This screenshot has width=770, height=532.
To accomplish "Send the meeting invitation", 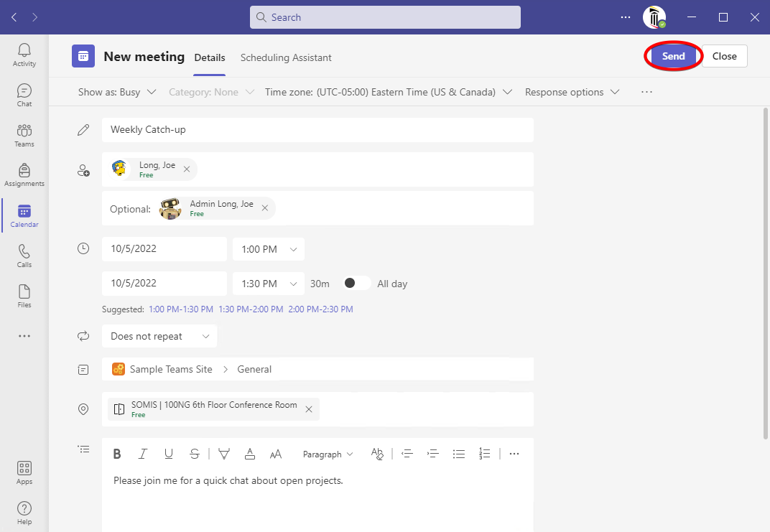I will 673,56.
